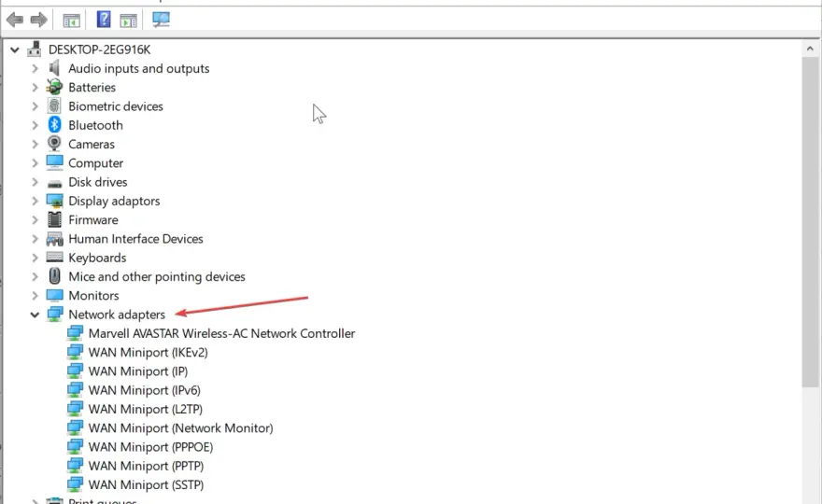Image resolution: width=822 pixels, height=504 pixels.
Task: Select the Cameras webcam icon
Action: click(54, 144)
